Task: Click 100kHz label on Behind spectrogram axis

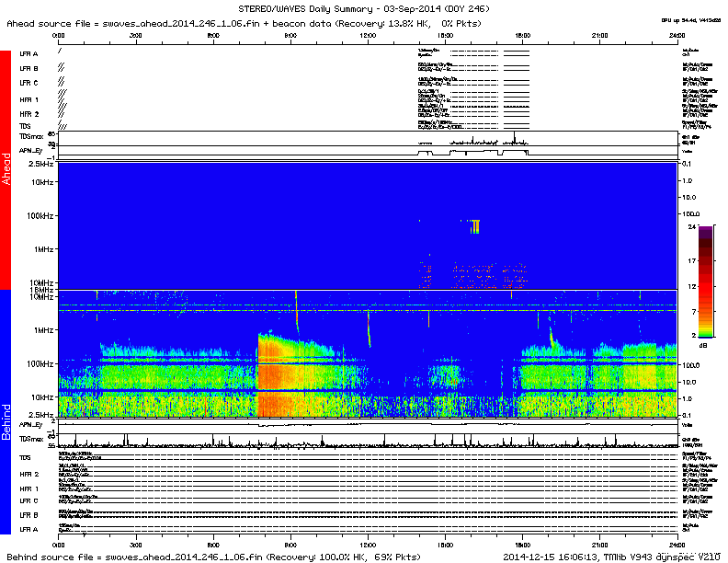Action: pos(40,363)
